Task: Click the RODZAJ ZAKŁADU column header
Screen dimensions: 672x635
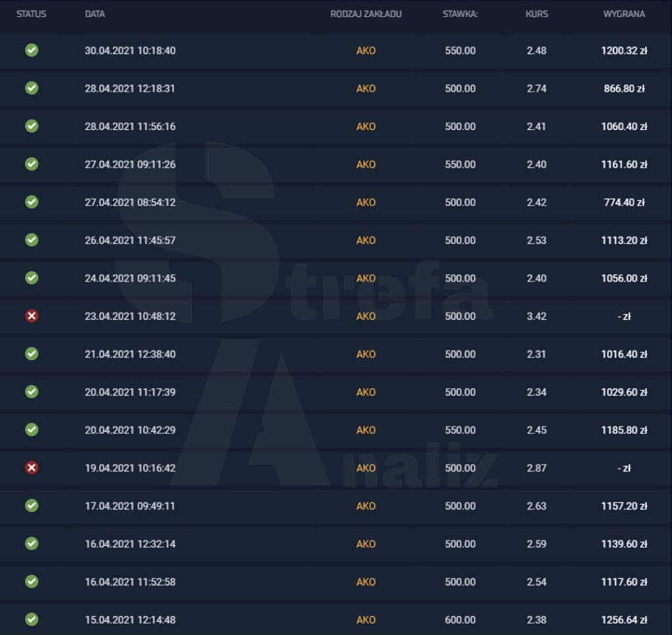Action: point(366,14)
